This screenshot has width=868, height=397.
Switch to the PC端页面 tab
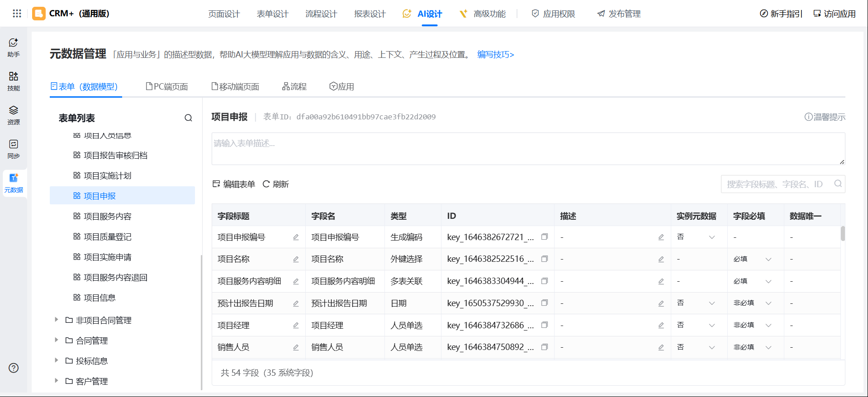pos(166,86)
